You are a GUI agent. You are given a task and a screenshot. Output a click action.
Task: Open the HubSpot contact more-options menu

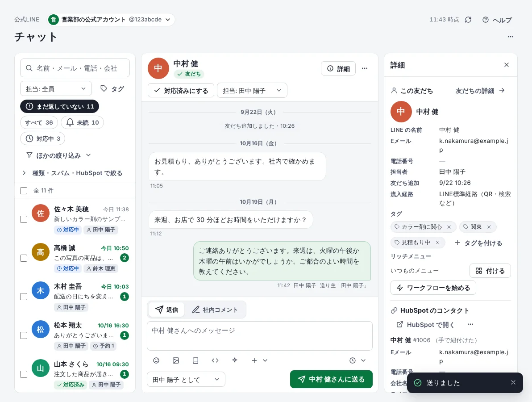(x=470, y=324)
